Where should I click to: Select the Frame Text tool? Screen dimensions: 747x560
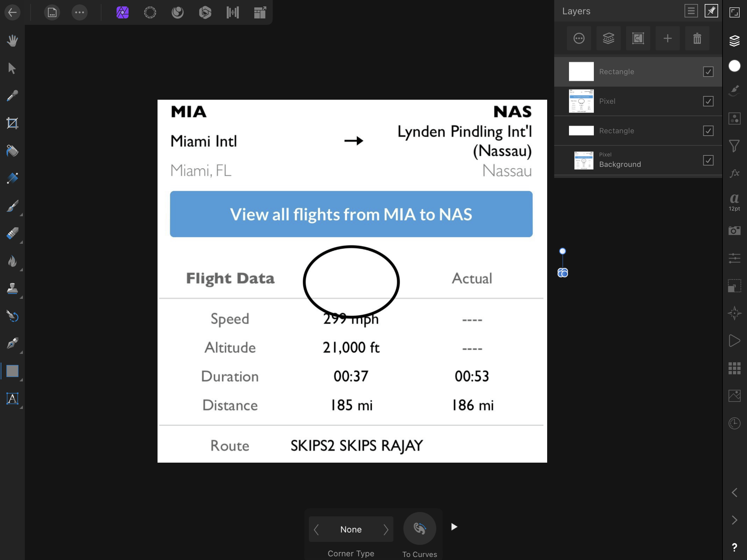[12, 399]
